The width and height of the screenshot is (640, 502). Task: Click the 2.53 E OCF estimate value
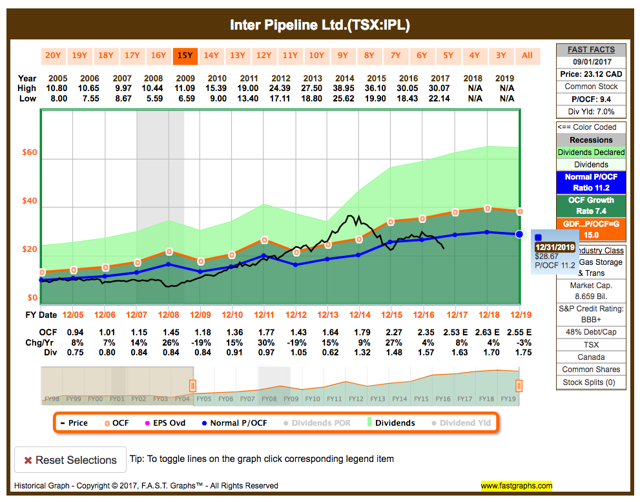point(456,333)
